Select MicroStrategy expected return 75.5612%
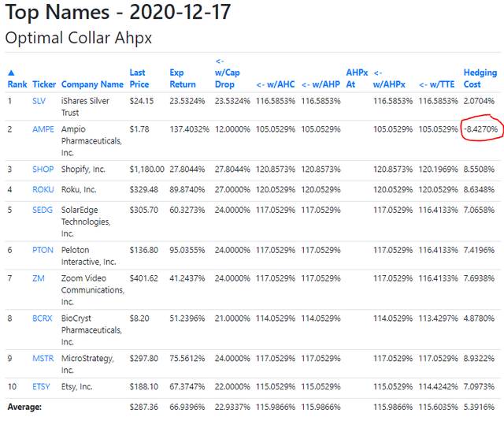 point(187,358)
